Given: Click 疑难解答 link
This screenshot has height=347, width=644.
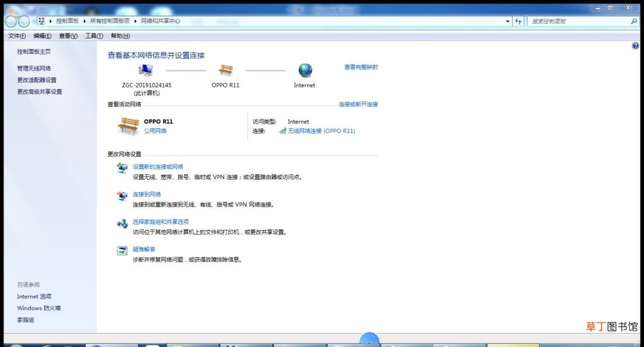Looking at the screenshot, I should coord(144,249).
